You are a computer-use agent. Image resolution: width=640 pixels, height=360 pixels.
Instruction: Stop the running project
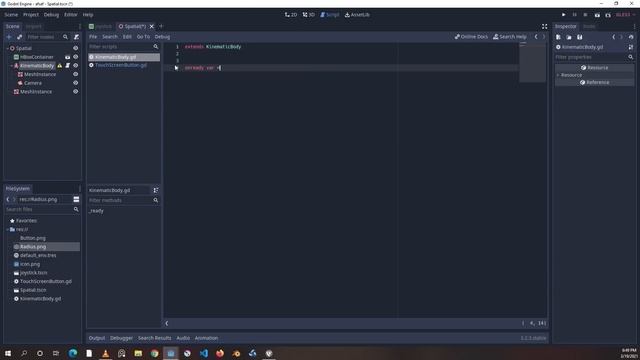585,15
